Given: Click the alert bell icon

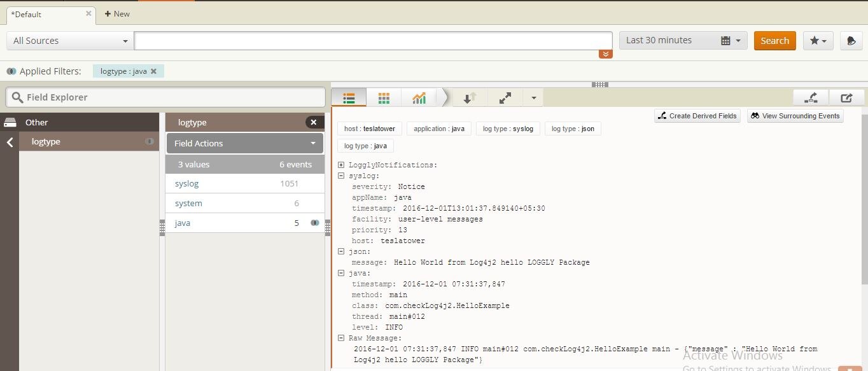Looking at the screenshot, I should [x=851, y=41].
